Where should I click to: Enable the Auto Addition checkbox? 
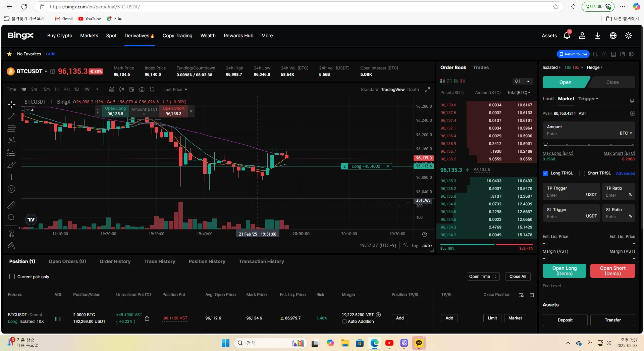coord(344,321)
